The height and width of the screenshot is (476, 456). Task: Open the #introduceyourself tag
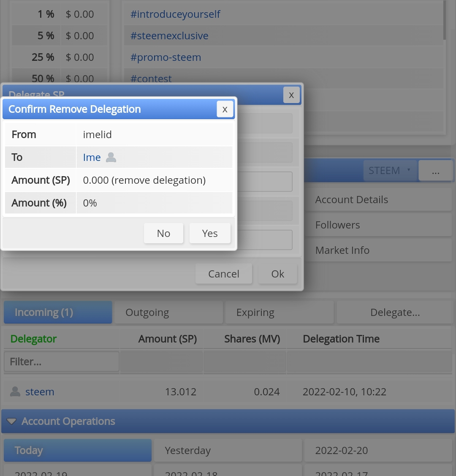point(175,14)
